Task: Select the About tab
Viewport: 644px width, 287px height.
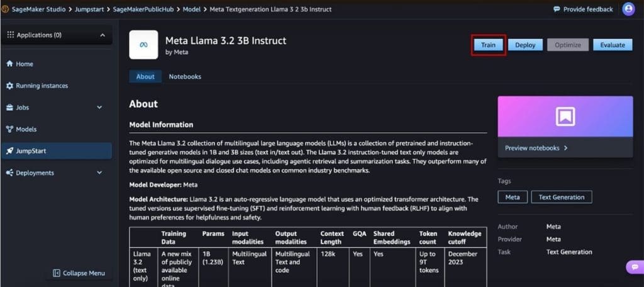Action: tap(145, 77)
